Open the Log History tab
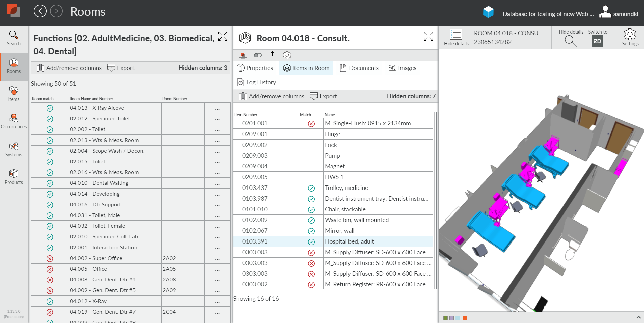 pyautogui.click(x=257, y=82)
